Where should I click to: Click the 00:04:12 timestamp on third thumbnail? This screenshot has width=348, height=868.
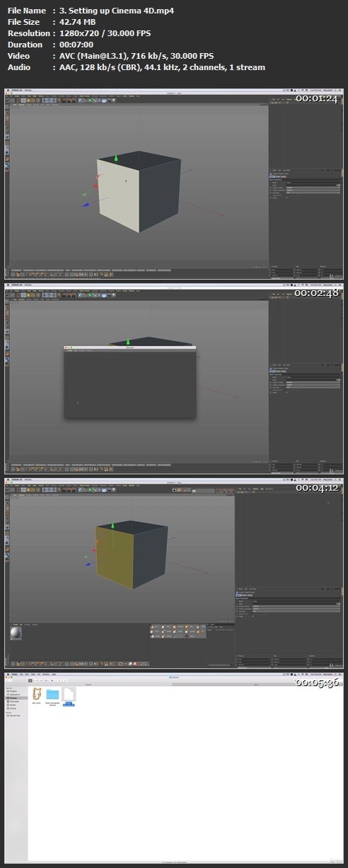pyautogui.click(x=317, y=488)
